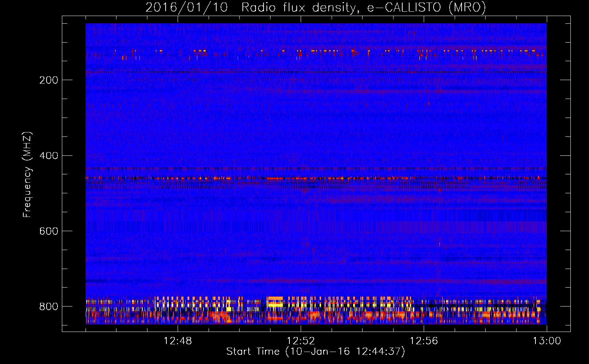Screen dimensions: 589x364
Task: Click the 200 frequency tick label
Action: [x=49, y=80]
